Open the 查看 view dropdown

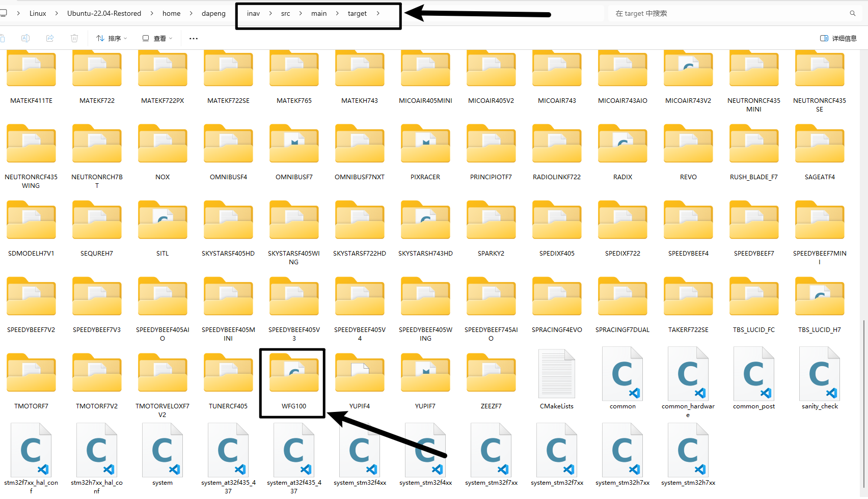coord(157,38)
